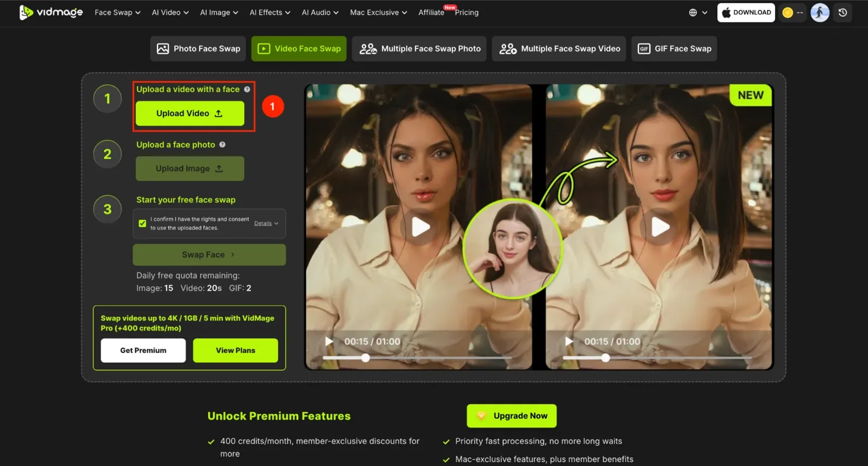Viewport: 868px width, 466px height.
Task: Open the language globe selector
Action: pos(698,12)
